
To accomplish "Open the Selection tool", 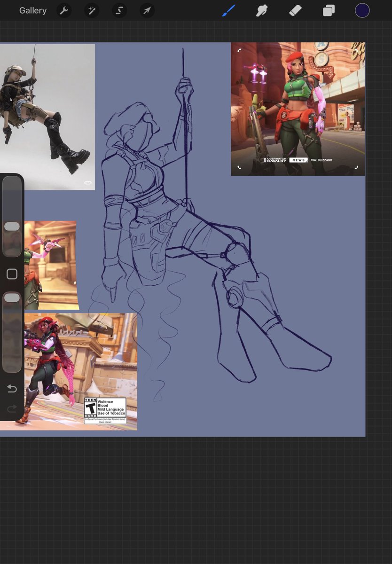I will coord(119,10).
